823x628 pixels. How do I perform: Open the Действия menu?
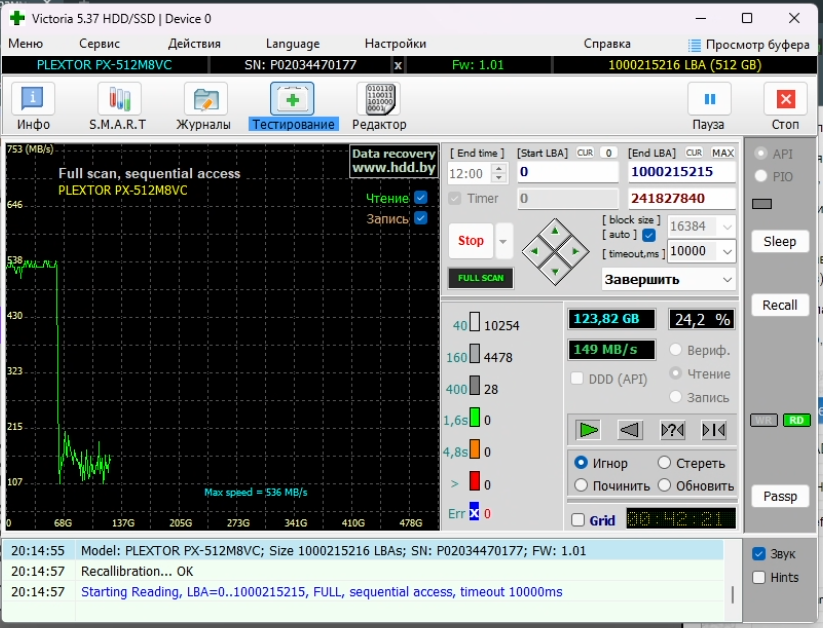194,44
